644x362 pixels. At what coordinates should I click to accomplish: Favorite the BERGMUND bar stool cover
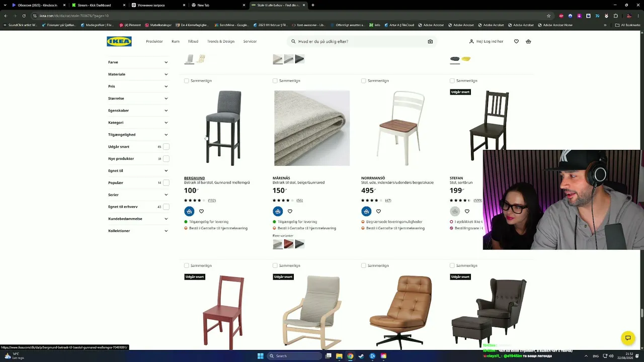(x=201, y=211)
